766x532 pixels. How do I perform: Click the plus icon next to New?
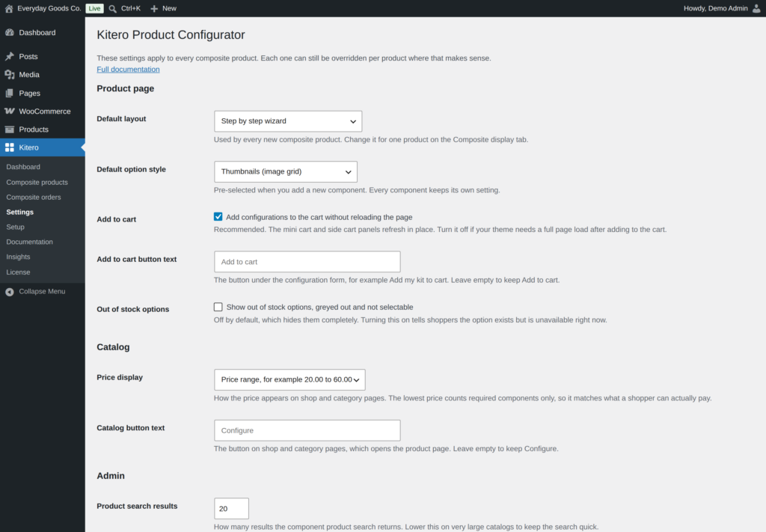(154, 9)
